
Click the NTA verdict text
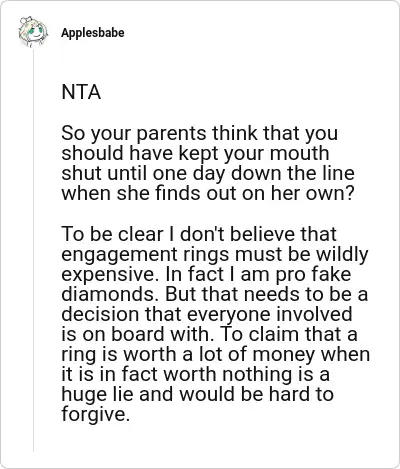pyautogui.click(x=81, y=92)
